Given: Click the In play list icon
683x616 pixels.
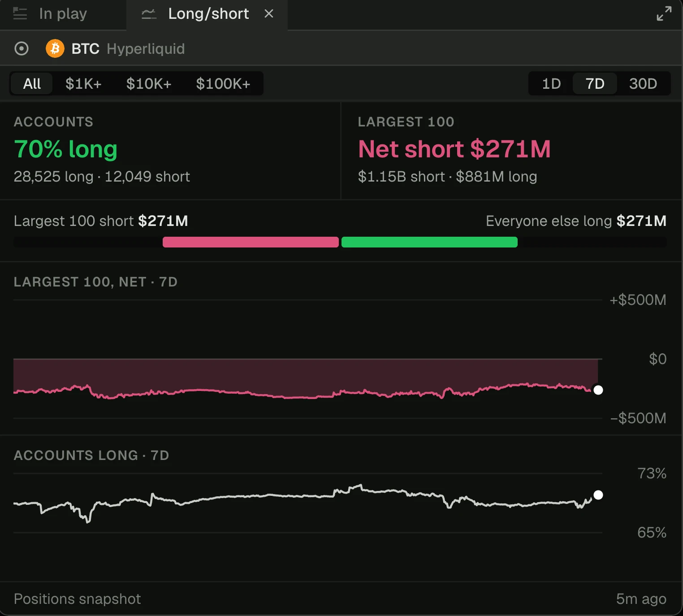Looking at the screenshot, I should click(x=20, y=14).
